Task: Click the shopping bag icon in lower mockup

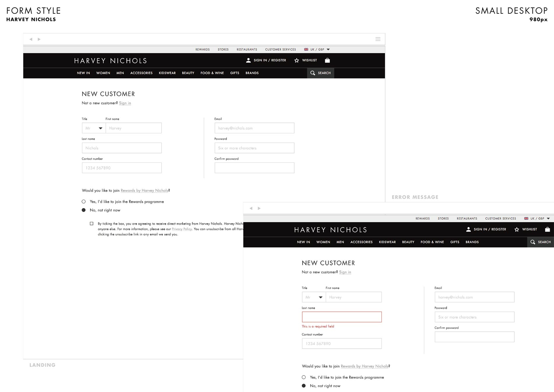Action: tap(548, 229)
